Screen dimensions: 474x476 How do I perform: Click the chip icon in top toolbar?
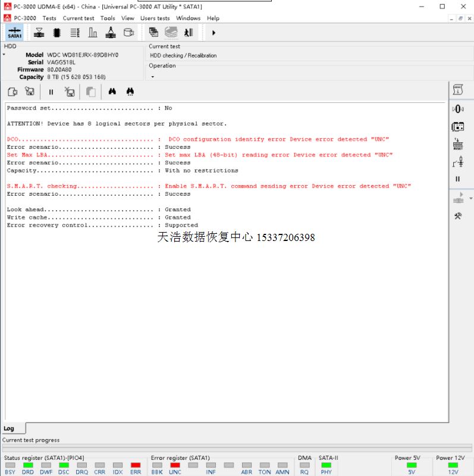[x=57, y=33]
